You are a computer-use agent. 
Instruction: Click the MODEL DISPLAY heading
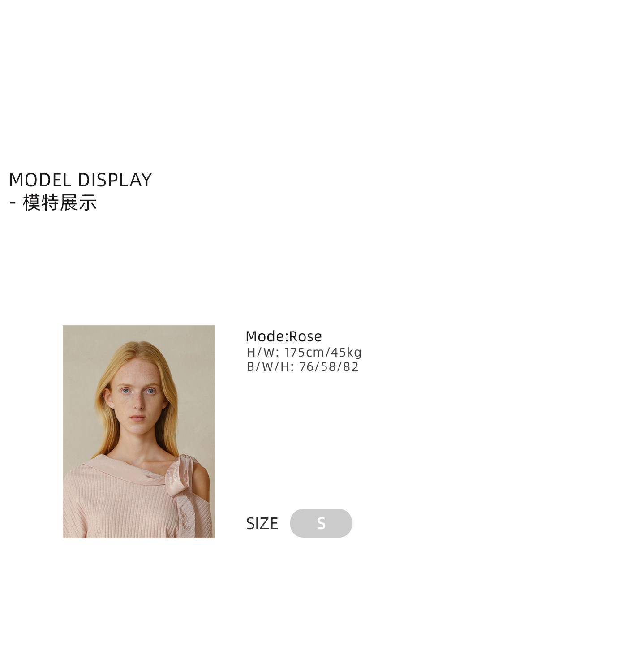(81, 180)
